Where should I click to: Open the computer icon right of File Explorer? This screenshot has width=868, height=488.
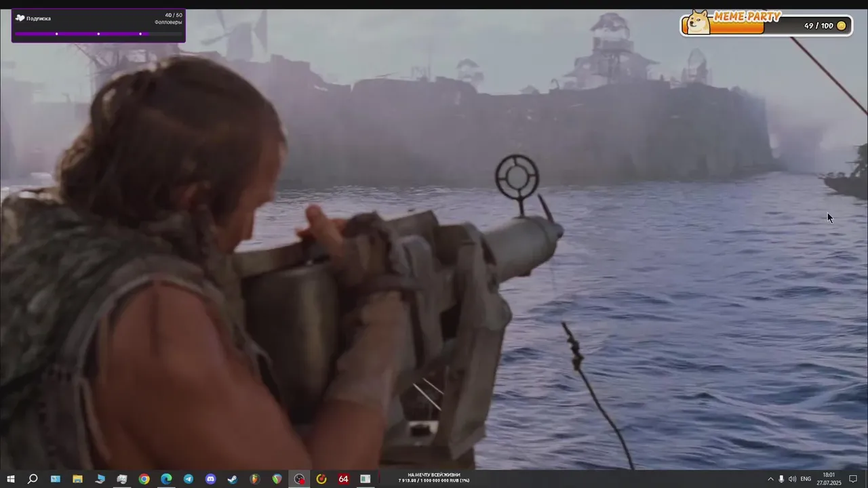pyautogui.click(x=100, y=479)
